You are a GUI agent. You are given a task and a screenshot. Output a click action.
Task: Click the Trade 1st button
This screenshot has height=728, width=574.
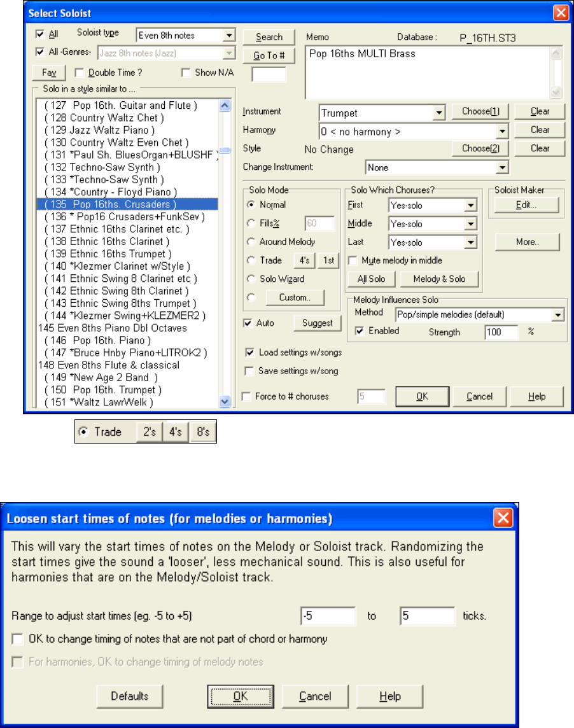coord(328,260)
